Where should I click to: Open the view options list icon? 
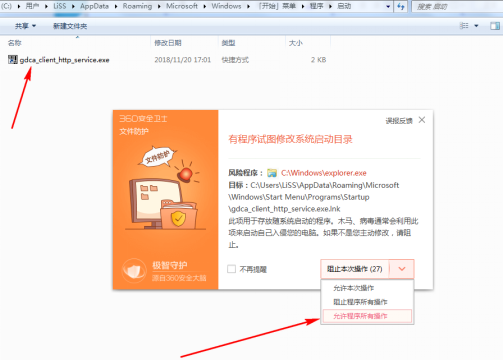[464, 26]
